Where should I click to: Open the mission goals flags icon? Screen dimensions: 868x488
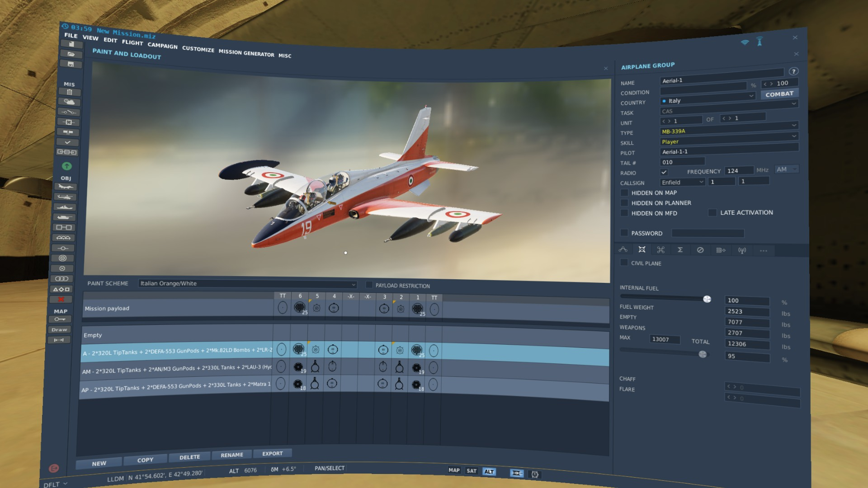pos(68,132)
